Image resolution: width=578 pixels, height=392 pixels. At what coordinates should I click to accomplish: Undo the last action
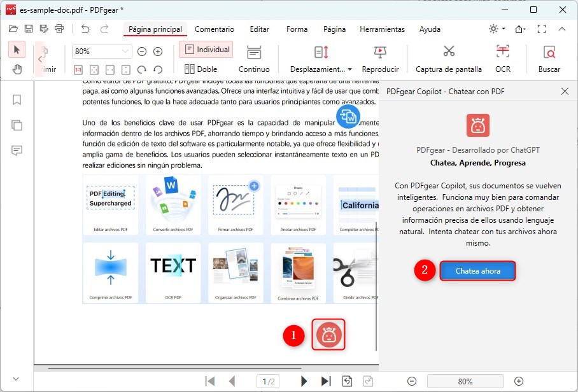(x=85, y=29)
